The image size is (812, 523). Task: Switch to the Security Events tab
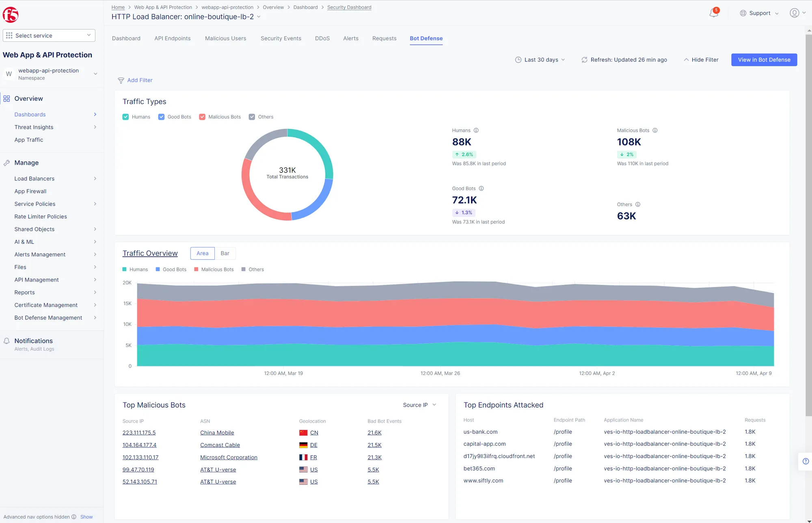(281, 38)
